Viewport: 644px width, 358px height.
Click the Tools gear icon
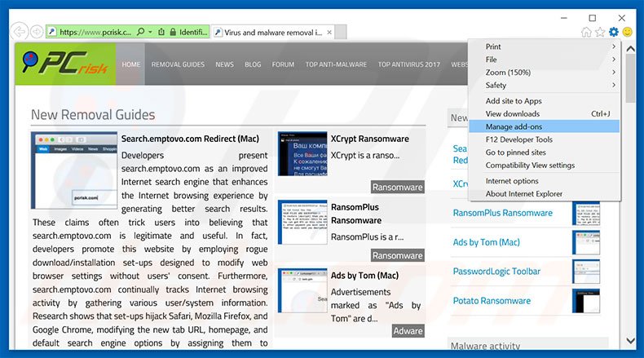coord(614,32)
